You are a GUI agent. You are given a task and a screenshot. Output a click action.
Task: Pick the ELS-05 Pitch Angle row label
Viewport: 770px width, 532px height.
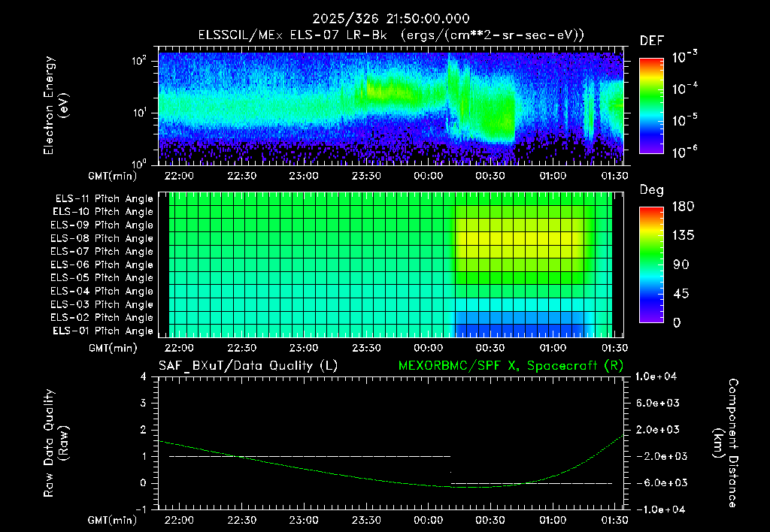102,278
